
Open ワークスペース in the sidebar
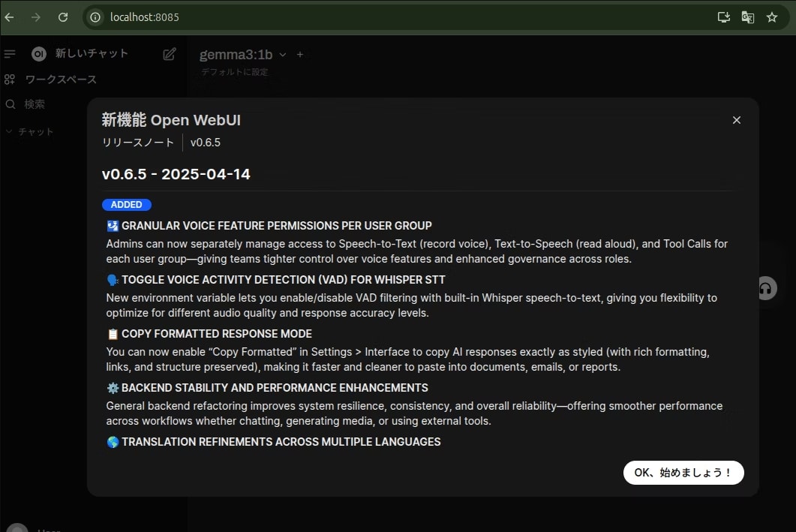[61, 80]
